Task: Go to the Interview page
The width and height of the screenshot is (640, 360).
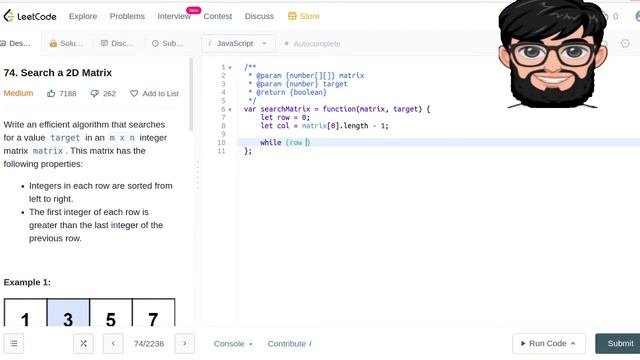Action: 174,16
